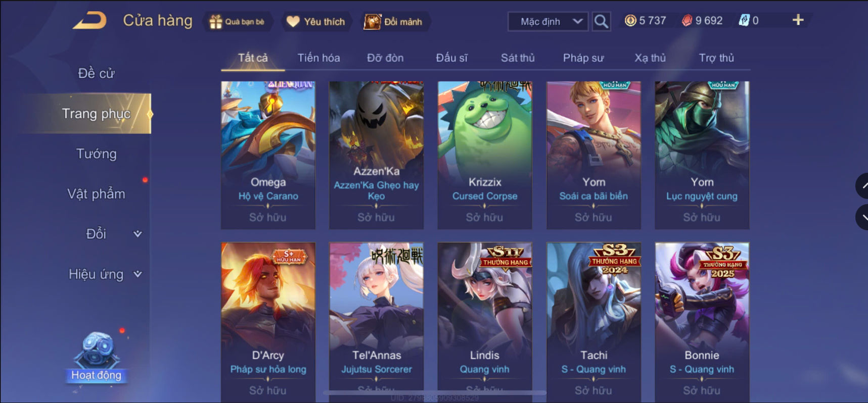Screen dimensions: 868x403
Task: Open the Quà bạn bè gift icon
Action: 237,22
